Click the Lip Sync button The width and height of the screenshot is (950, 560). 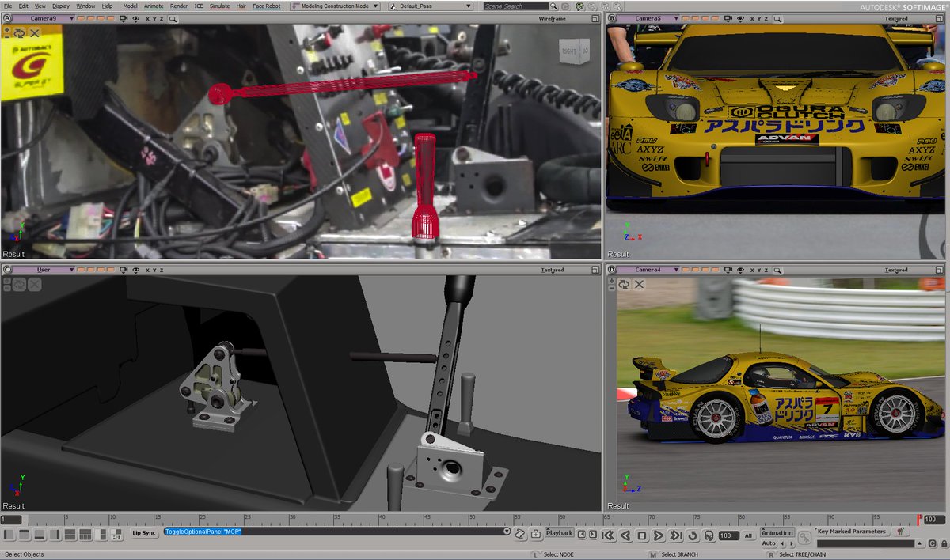coord(144,533)
